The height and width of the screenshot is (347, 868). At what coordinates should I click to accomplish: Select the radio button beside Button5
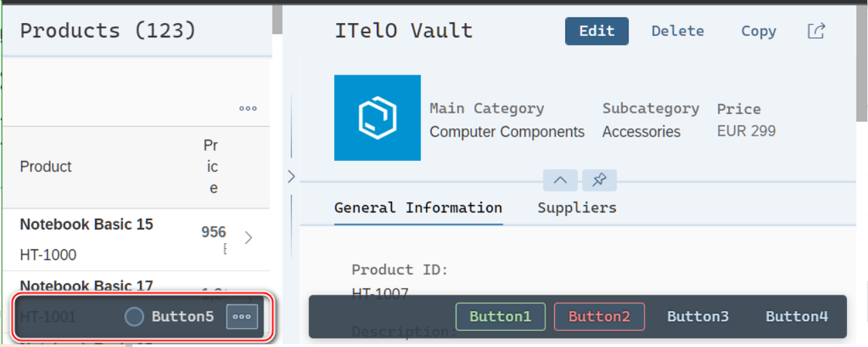click(x=134, y=316)
